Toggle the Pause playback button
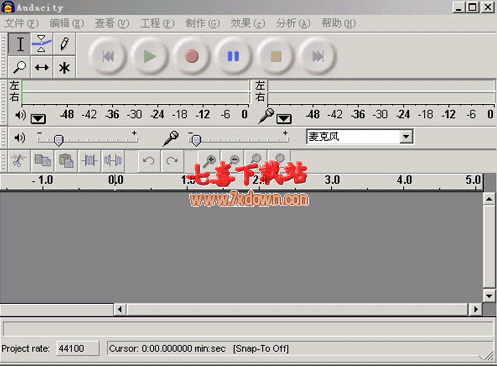Viewport: 497px width, 366px height. (233, 56)
